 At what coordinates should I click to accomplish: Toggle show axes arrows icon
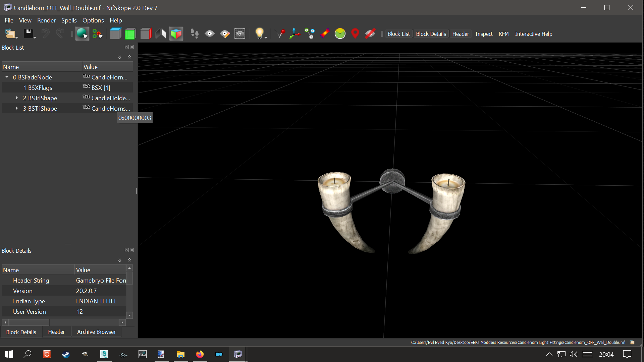[294, 34]
